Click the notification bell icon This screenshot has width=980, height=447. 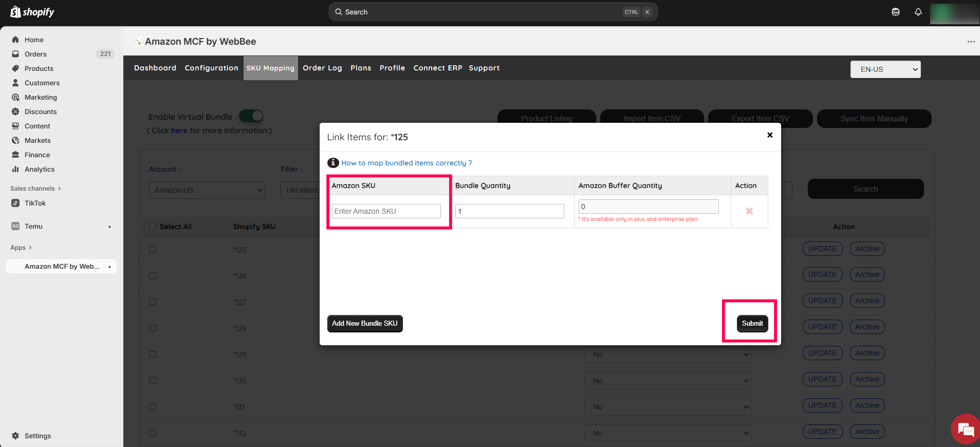pos(918,12)
